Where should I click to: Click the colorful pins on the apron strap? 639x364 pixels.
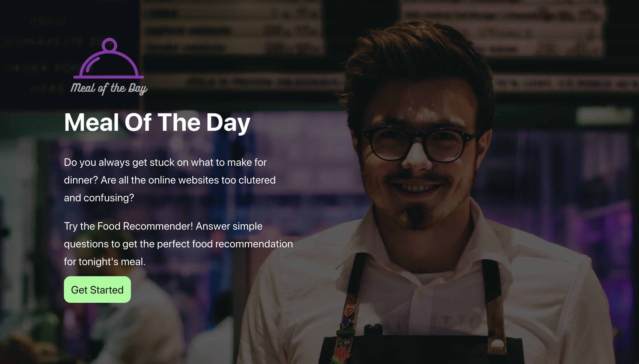coord(346,330)
